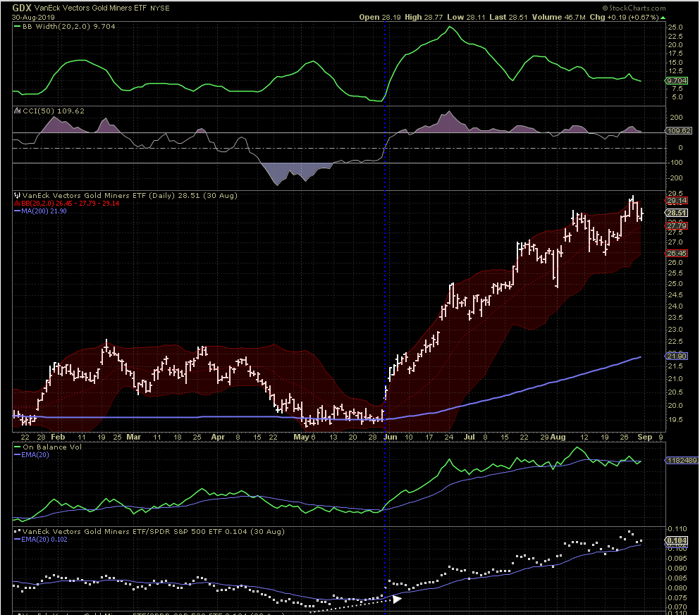The height and width of the screenshot is (615, 700).
Task: Click the green up-arrow beside Chg
Action: coord(663,18)
